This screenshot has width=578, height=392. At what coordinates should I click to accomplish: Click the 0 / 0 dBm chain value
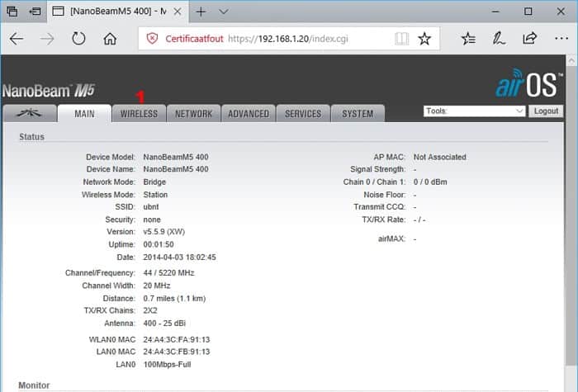click(430, 182)
